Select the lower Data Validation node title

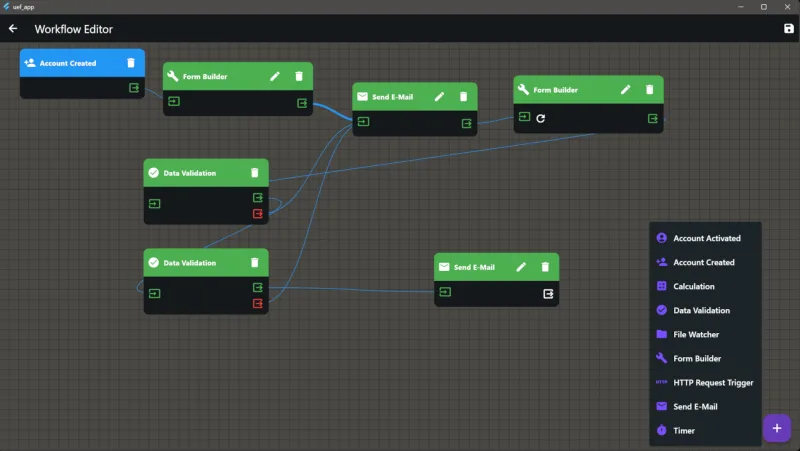(190, 263)
